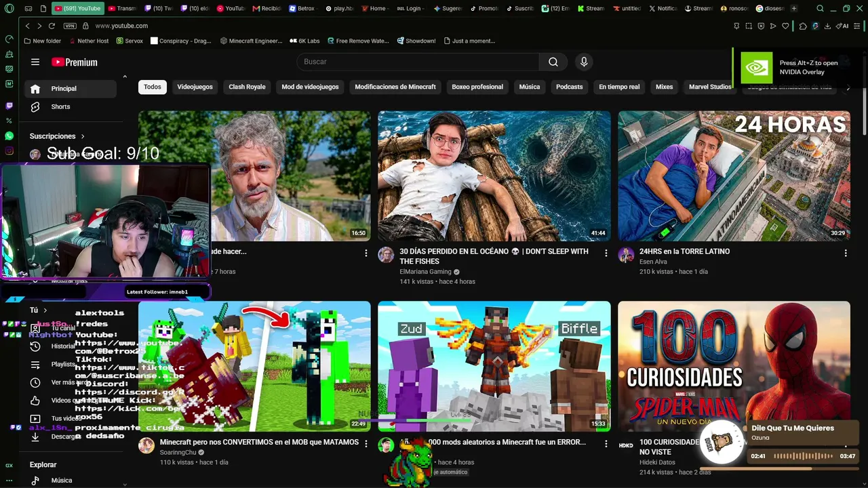Open options for the Minecraft MOB video
Viewport: 868px width, 488px height.
pos(366,443)
